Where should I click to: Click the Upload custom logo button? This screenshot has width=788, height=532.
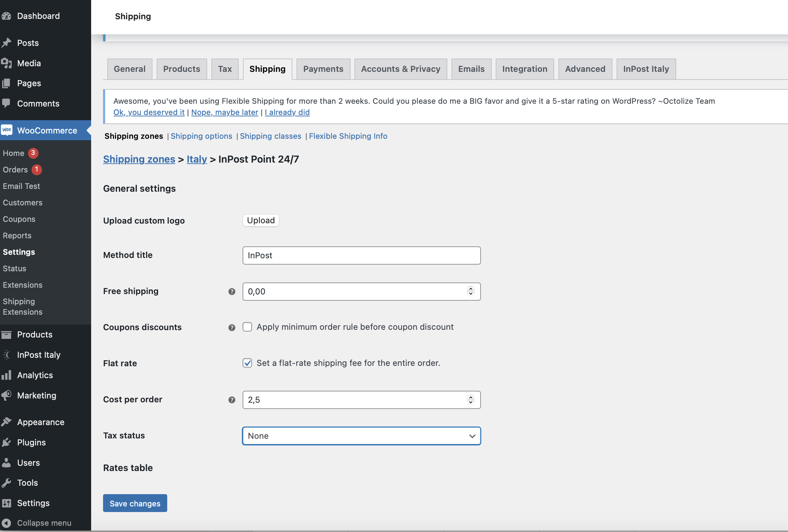[261, 220]
